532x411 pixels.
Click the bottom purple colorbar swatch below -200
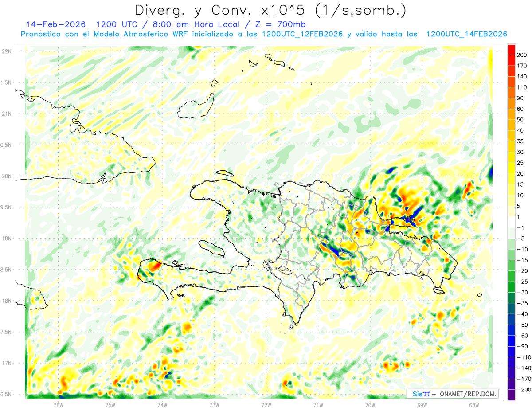coord(511,395)
